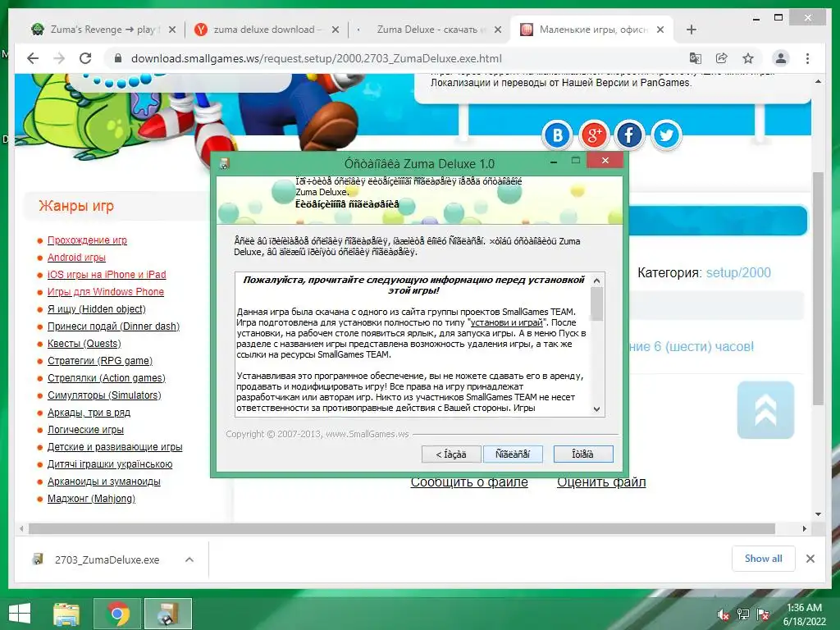Open Игры для Windows Phone link

(x=106, y=291)
